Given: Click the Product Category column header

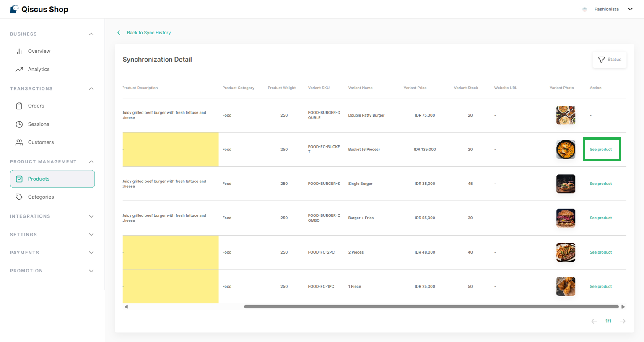Looking at the screenshot, I should [x=238, y=88].
